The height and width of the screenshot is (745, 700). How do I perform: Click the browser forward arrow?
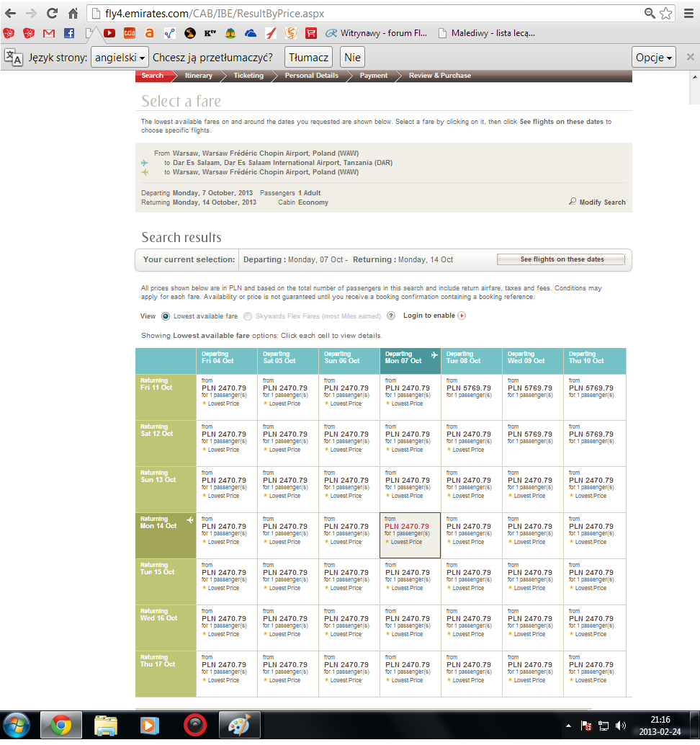(32, 13)
